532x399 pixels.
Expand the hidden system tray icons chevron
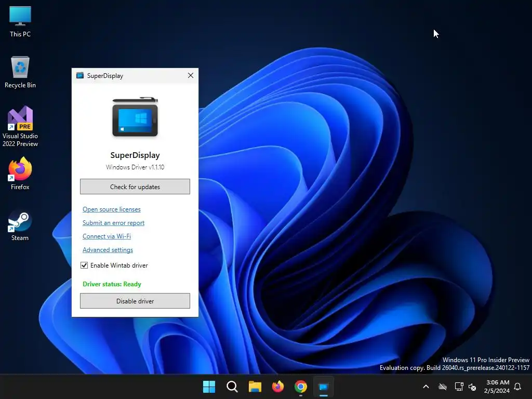[x=426, y=387]
